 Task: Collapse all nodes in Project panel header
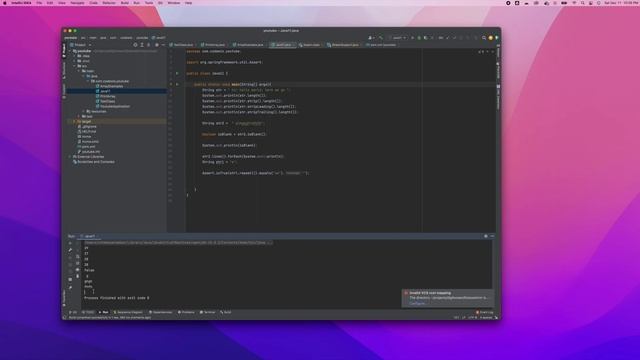[x=149, y=45]
